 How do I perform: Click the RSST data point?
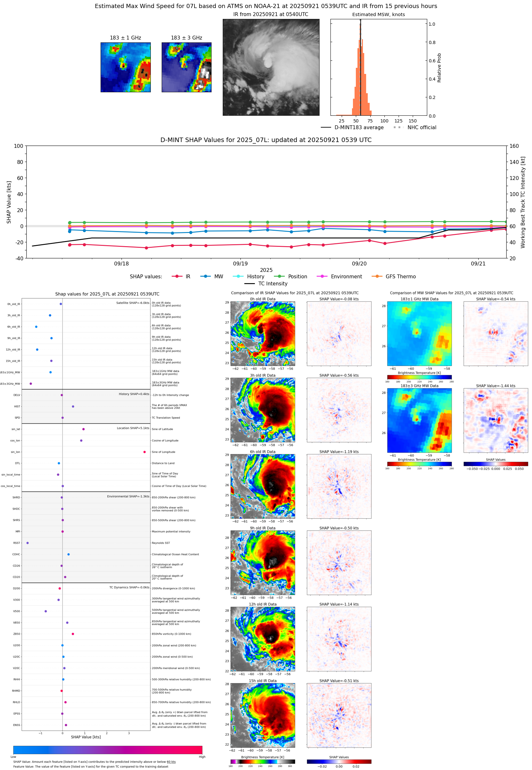click(27, 543)
